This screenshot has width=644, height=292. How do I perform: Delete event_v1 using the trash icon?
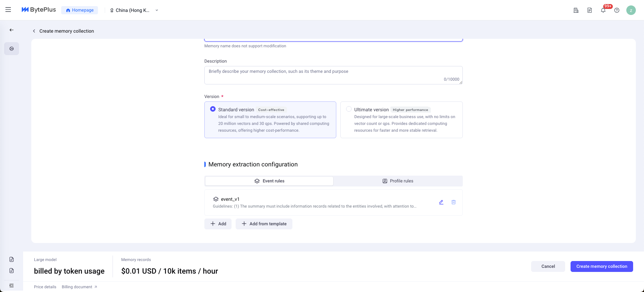point(454,202)
